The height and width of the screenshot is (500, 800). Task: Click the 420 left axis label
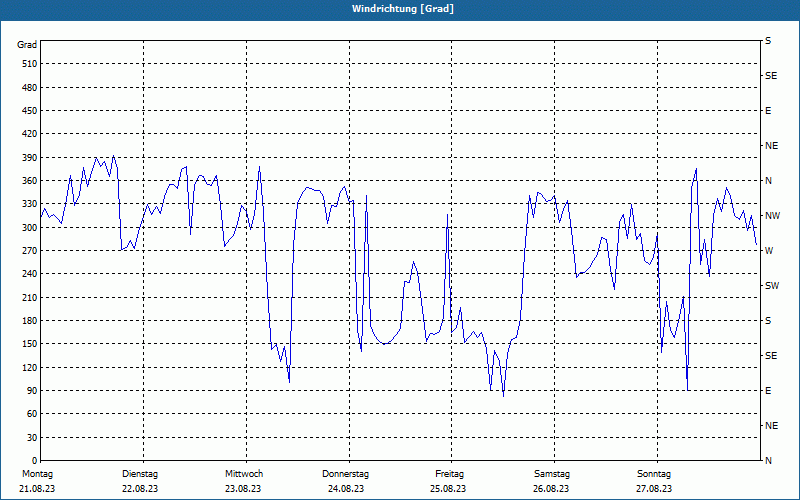tap(30, 134)
